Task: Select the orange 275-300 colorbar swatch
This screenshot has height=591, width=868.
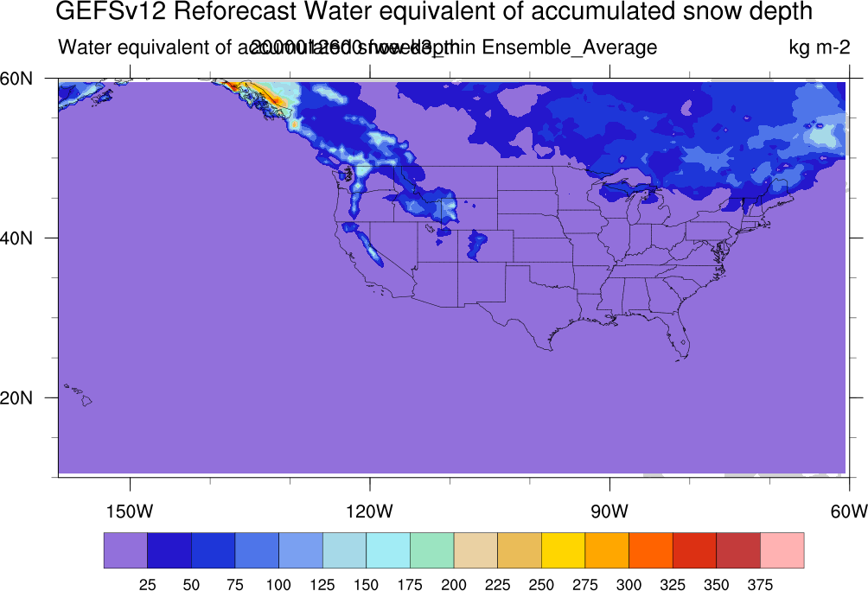Action: click(x=607, y=550)
